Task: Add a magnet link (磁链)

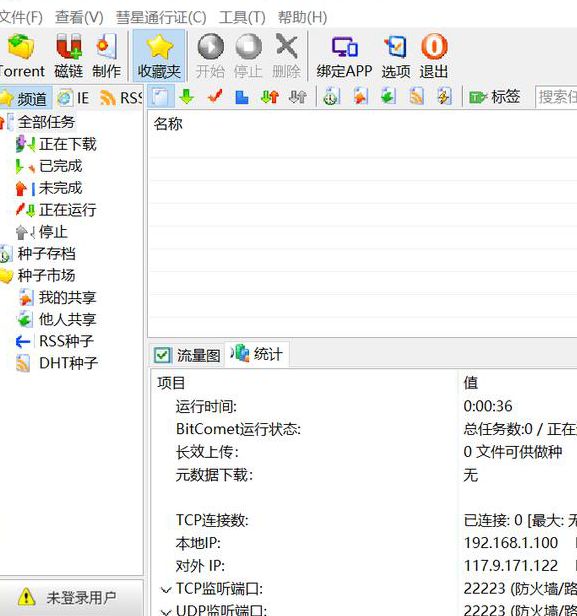Action: coord(69,56)
